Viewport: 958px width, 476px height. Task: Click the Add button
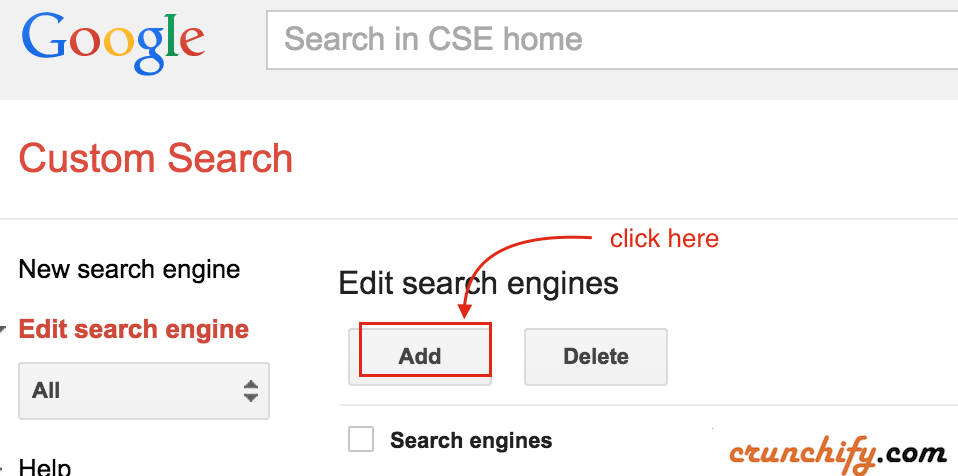(x=420, y=356)
